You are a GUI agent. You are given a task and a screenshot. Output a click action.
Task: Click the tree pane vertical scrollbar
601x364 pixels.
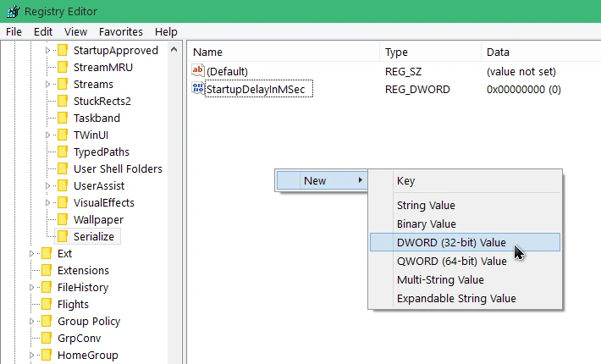click(x=175, y=203)
